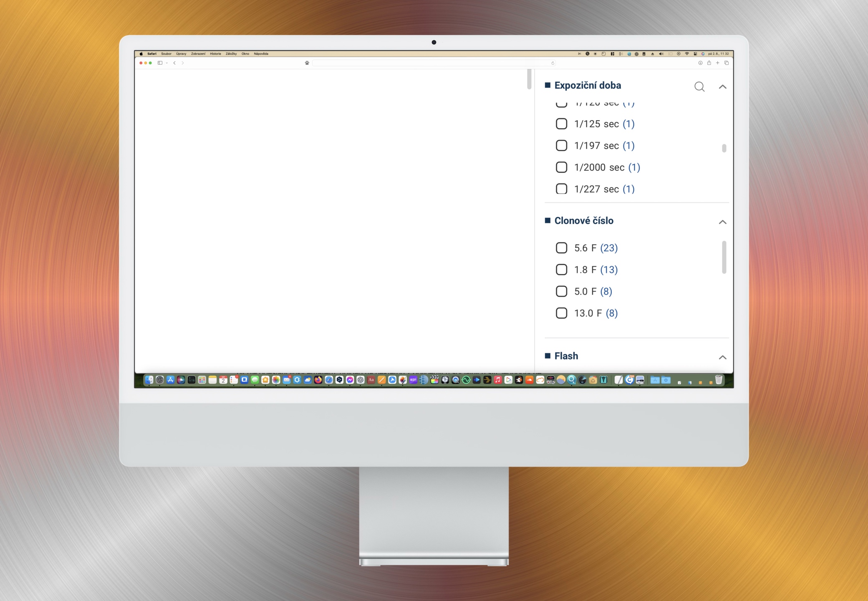Click the paw icon beside the address bar
The height and width of the screenshot is (601, 868).
point(307,63)
